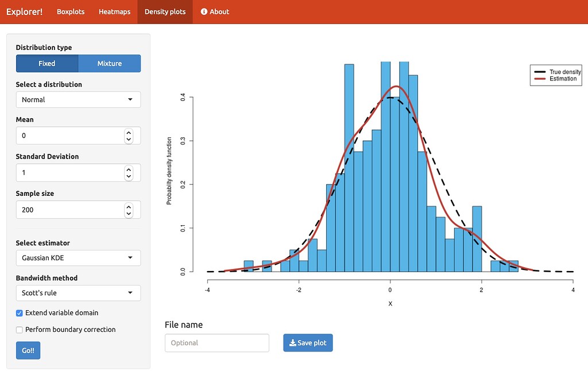Image resolution: width=588 pixels, height=371 pixels.
Task: Decrease Sample size using the down arrow
Action: pos(129,213)
